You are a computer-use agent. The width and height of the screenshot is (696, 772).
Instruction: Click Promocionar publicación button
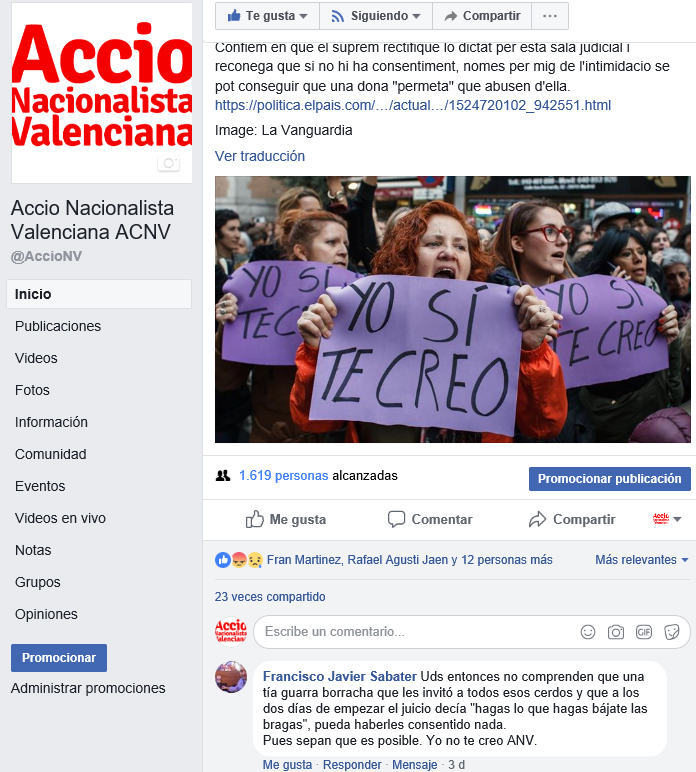(609, 479)
